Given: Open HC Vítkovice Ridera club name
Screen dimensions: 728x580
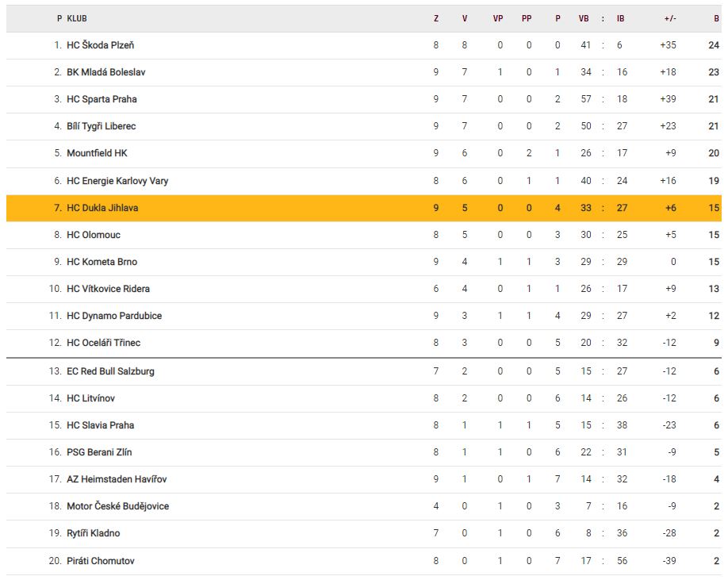Looking at the screenshot, I should point(108,288).
